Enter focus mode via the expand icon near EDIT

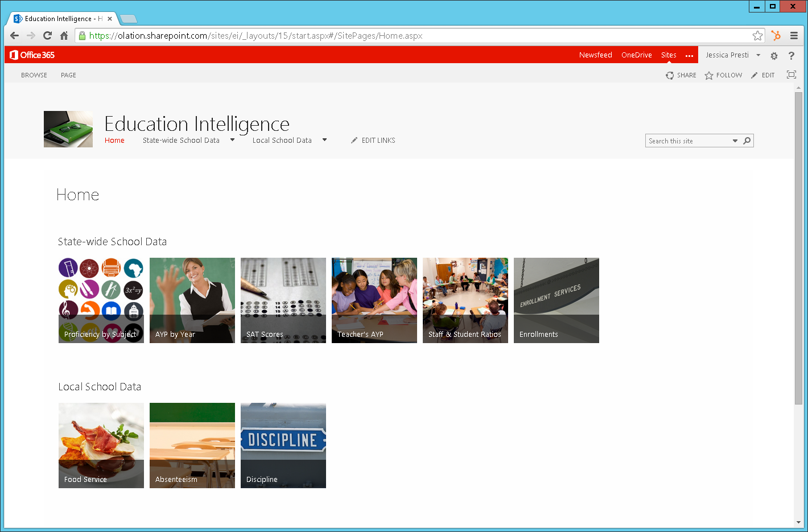[x=791, y=75]
